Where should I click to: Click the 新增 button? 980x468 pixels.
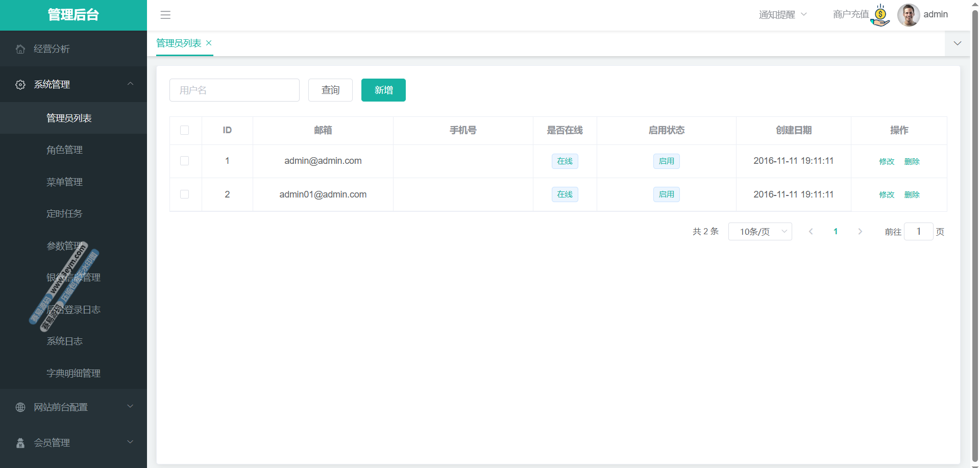(383, 90)
